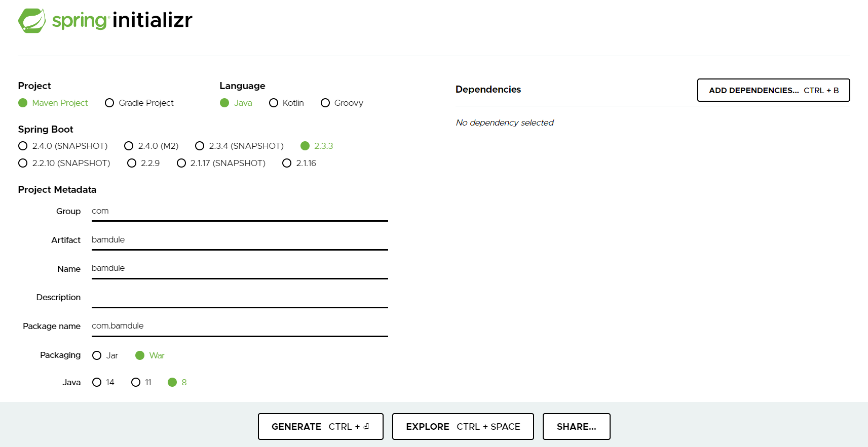Choose Kotlin as the language
This screenshot has height=447, width=868.
coord(287,103)
